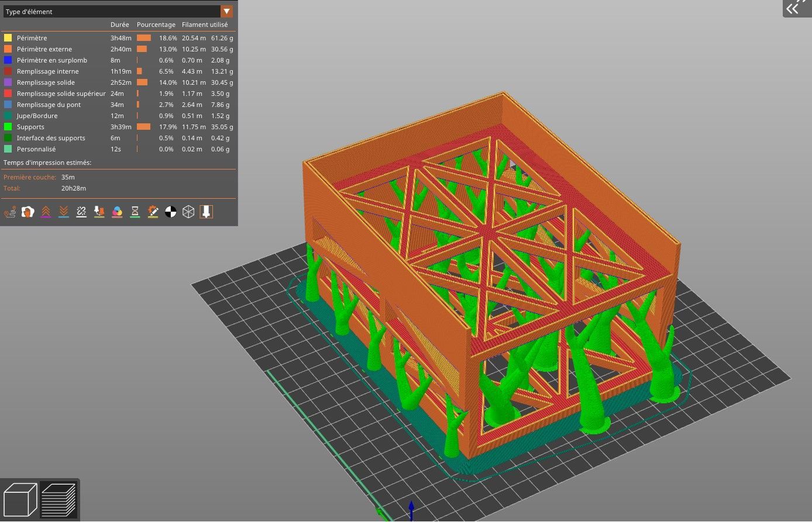The width and height of the screenshot is (812, 522).
Task: Toggle the travel moves icon in the legend
Action: tap(9, 212)
